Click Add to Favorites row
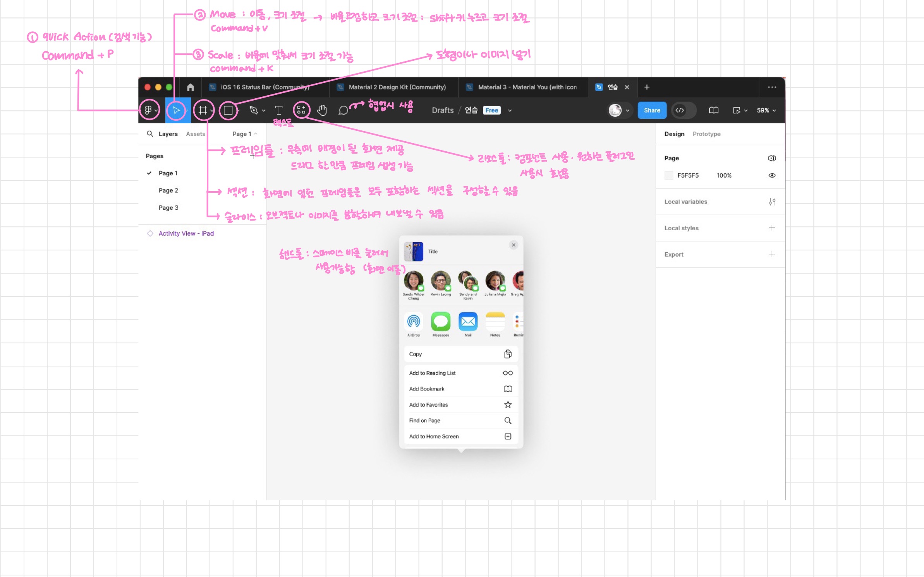924x577 pixels. [461, 404]
